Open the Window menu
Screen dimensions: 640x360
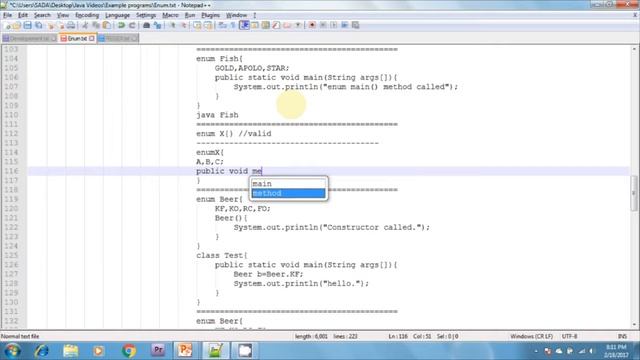coord(236,15)
